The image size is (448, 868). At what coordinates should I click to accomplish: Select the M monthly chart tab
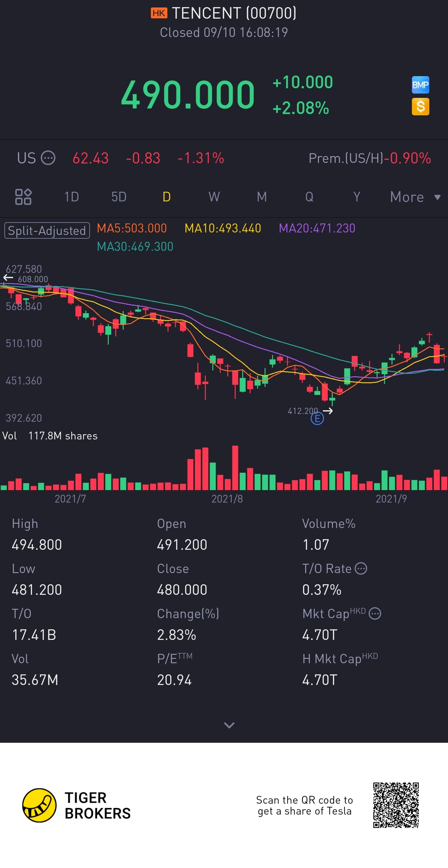pyautogui.click(x=262, y=197)
